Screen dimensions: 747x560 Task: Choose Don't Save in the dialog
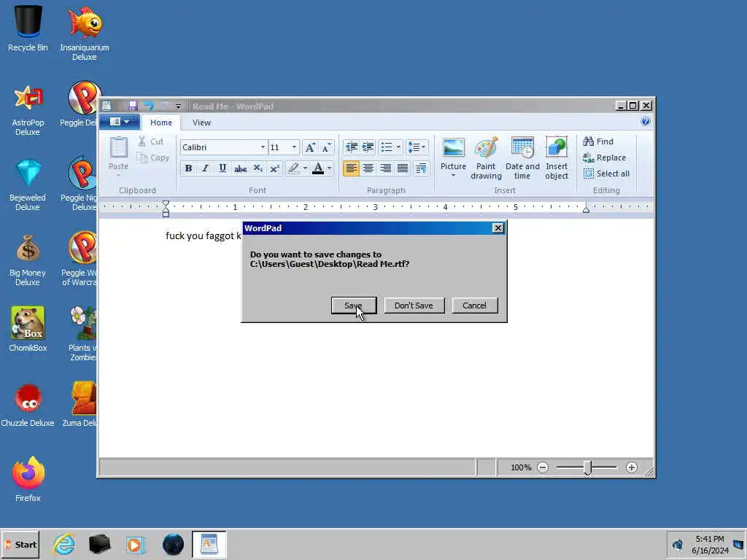tap(414, 306)
